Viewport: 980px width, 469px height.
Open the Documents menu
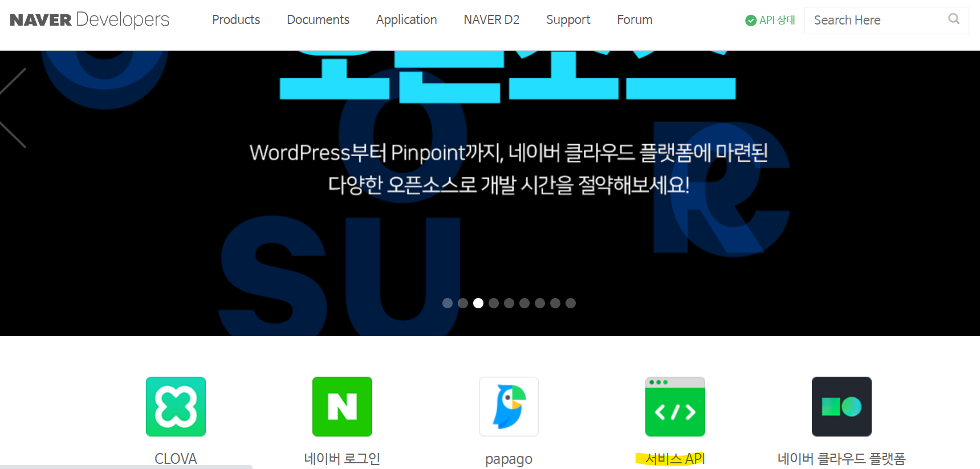pos(318,20)
